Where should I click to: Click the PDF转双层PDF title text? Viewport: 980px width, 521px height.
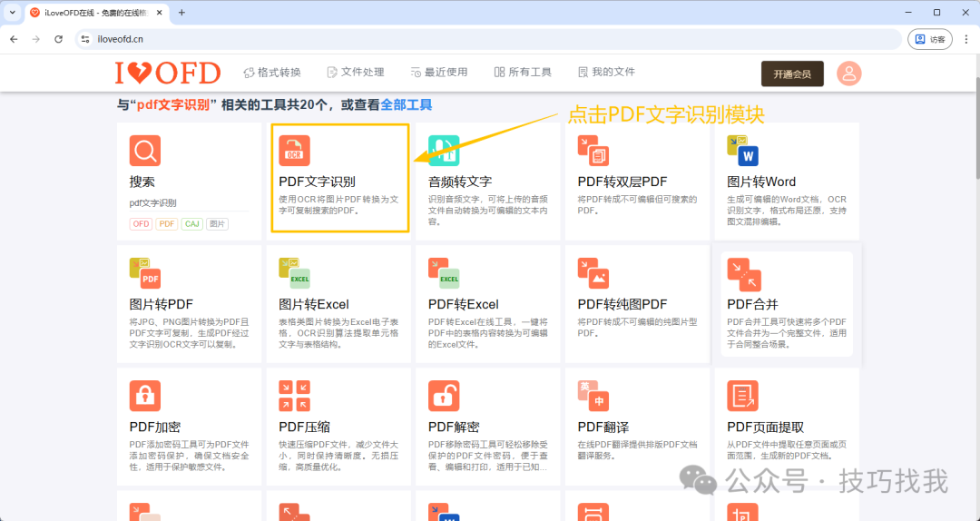(x=622, y=182)
